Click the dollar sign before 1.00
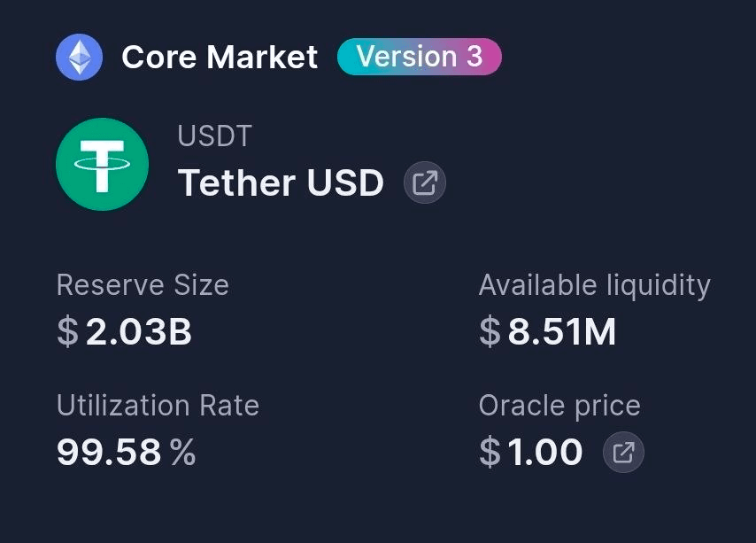756x543 pixels. click(x=490, y=453)
